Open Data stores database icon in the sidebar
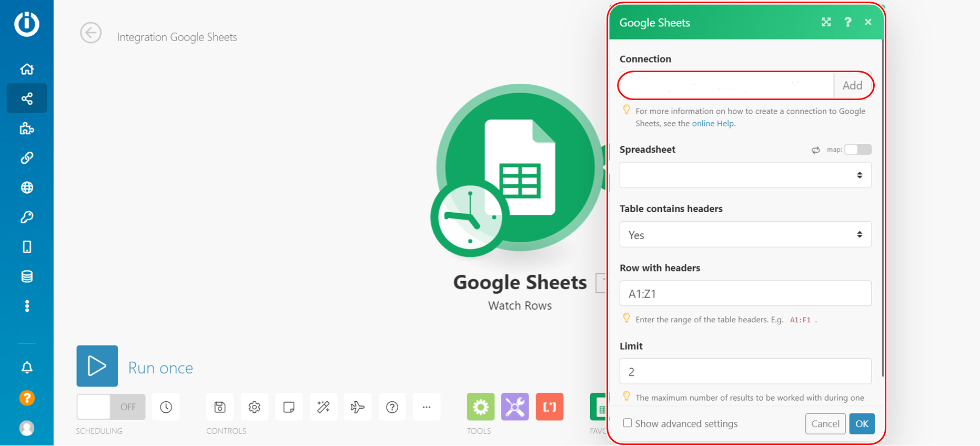Image resolution: width=980 pixels, height=446 pixels. pos(27,276)
